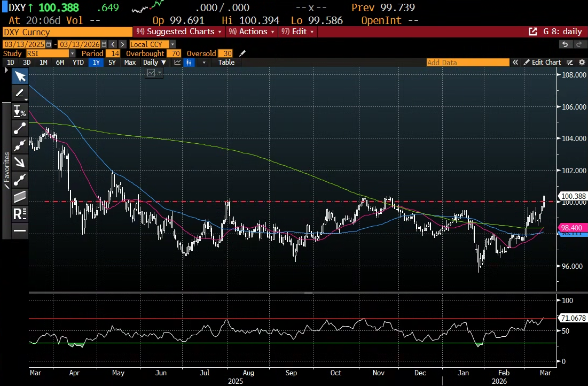Click the regression R tool icon

pyautogui.click(x=20, y=214)
